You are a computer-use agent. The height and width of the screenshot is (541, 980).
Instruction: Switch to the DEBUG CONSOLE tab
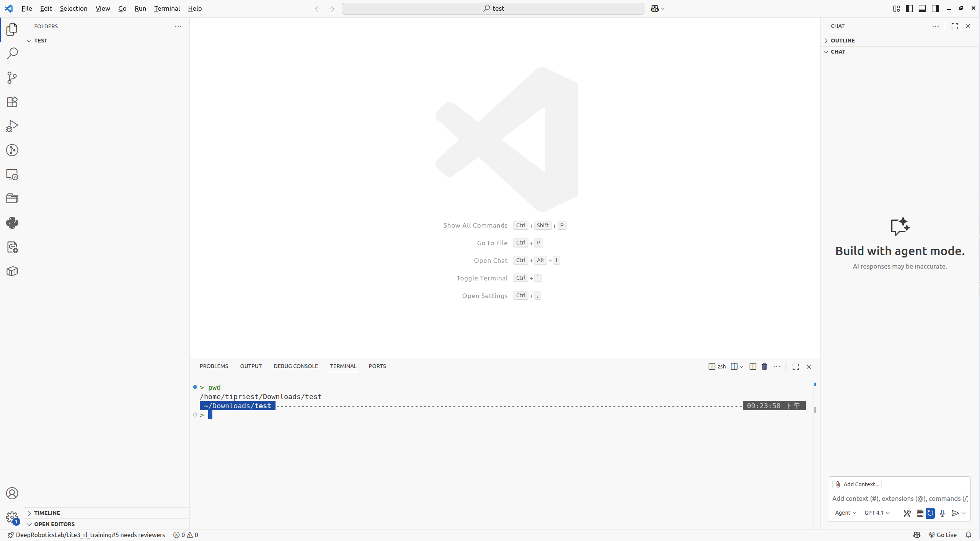[x=295, y=366]
